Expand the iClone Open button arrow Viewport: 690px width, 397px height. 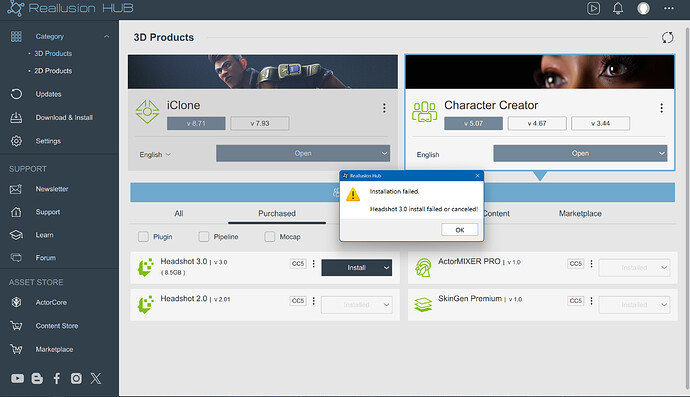[x=384, y=153]
